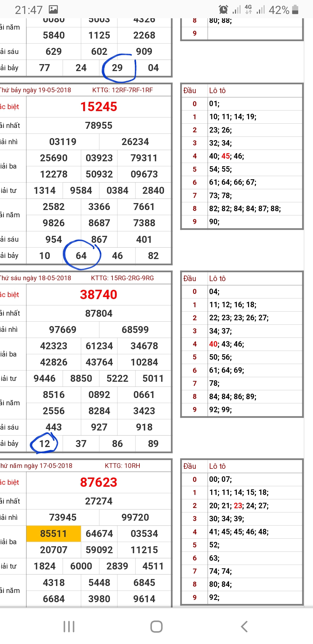313x644 pixels.
Task: Tap the highlighted number 85511
Action: click(54, 534)
